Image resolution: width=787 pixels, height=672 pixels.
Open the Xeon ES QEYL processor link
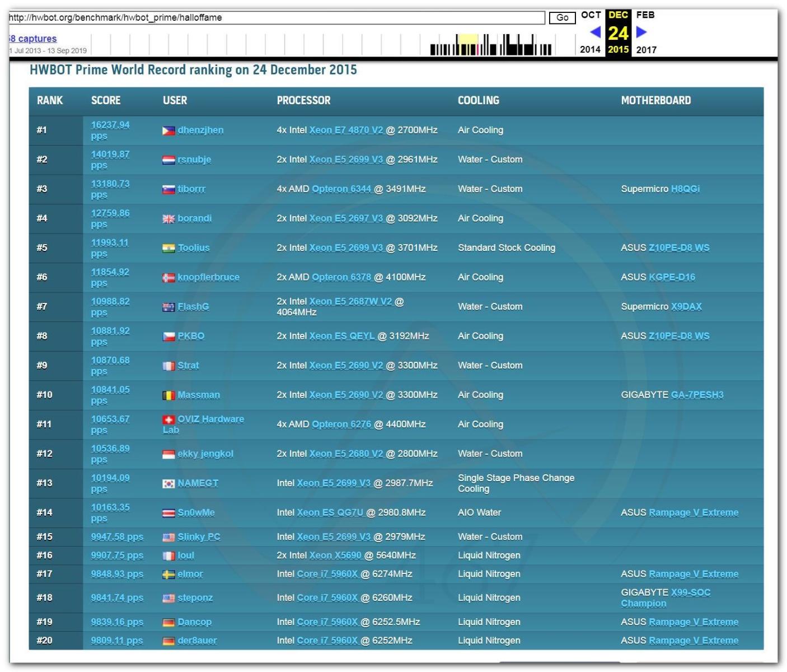click(342, 336)
